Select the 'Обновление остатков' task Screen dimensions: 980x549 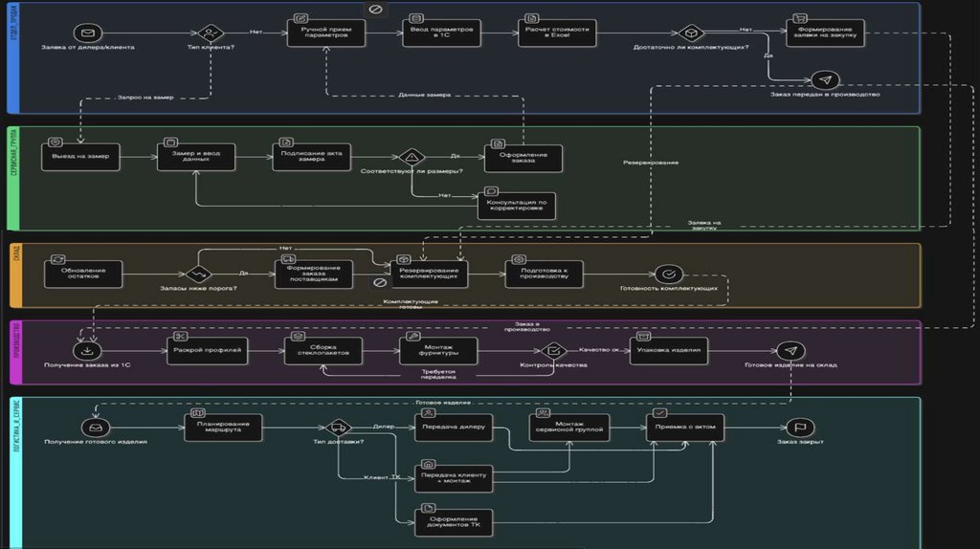click(x=83, y=274)
